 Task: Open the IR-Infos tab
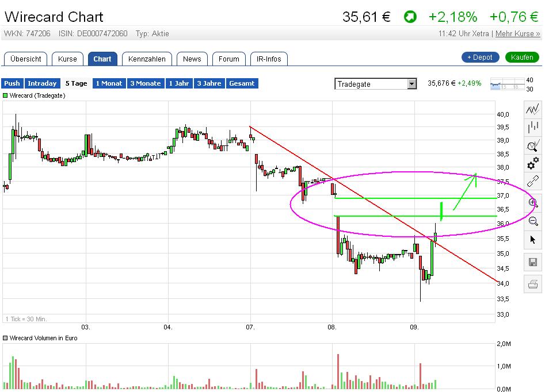pyautogui.click(x=269, y=59)
